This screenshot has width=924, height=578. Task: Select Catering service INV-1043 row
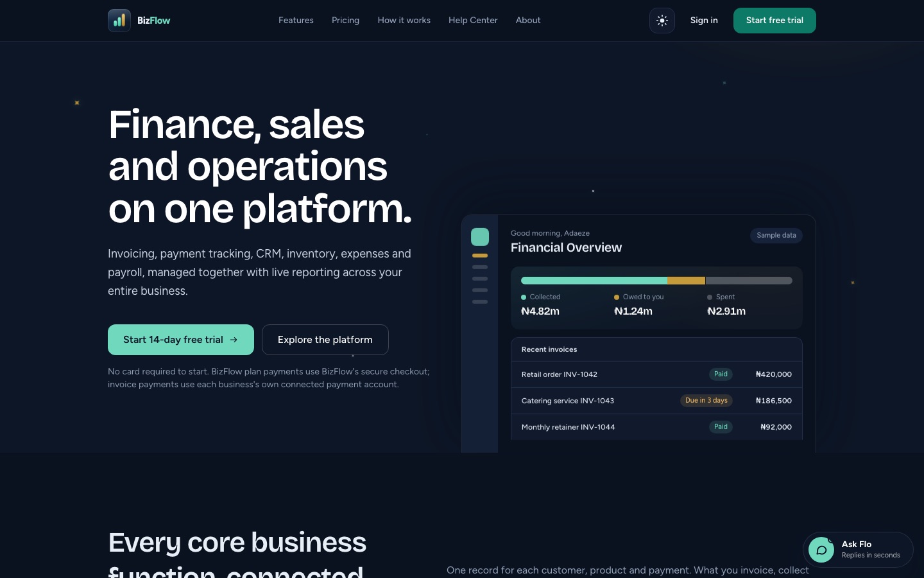pos(656,401)
